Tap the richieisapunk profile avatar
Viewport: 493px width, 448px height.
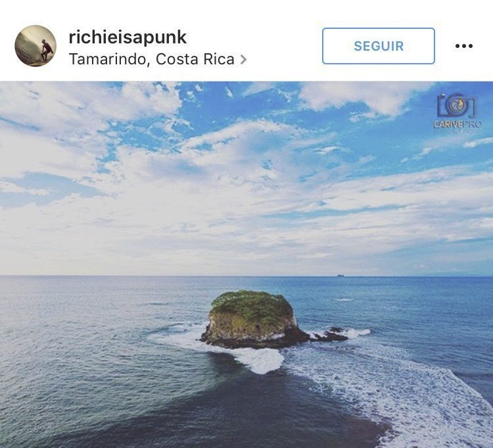pos(35,46)
